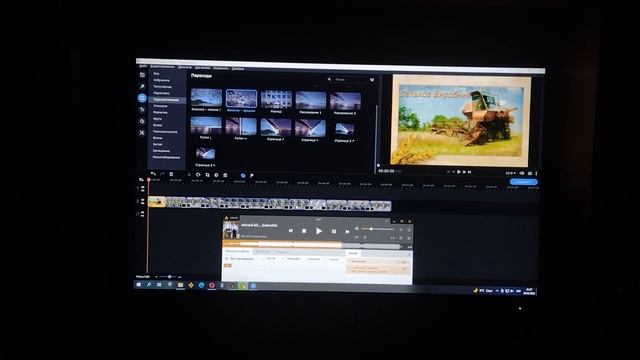Open the filters tab wand icon
The height and width of the screenshot is (360, 640).
tap(142, 86)
